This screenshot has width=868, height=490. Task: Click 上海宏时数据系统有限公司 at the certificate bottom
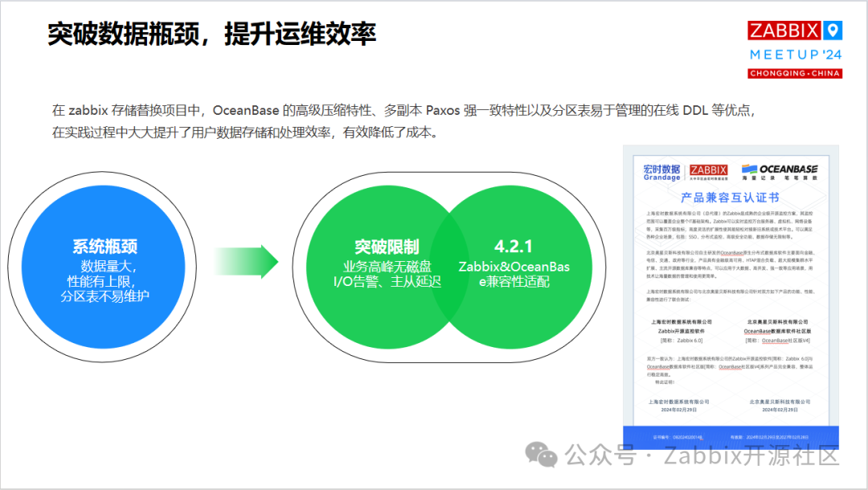point(679,400)
